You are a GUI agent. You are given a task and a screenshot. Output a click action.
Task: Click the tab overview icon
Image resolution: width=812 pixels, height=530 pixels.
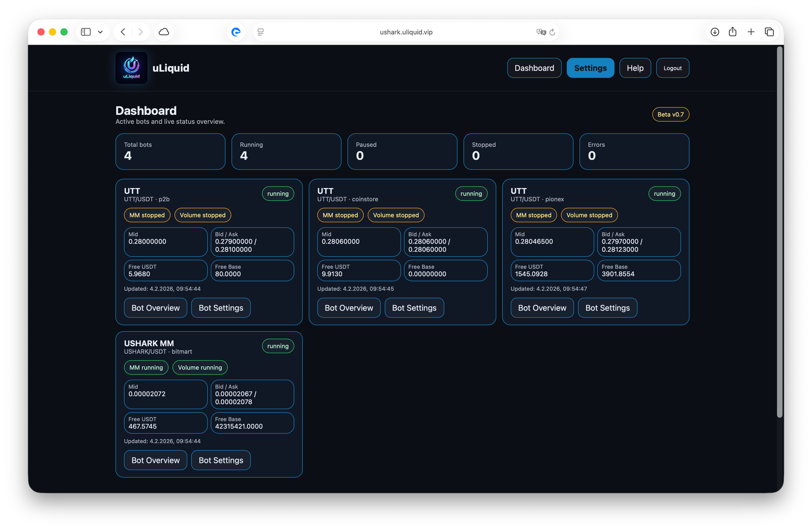tap(769, 31)
